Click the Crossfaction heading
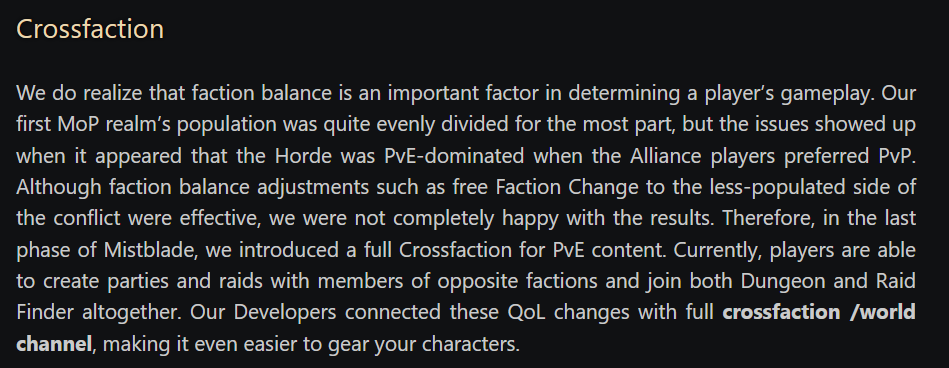 point(90,29)
